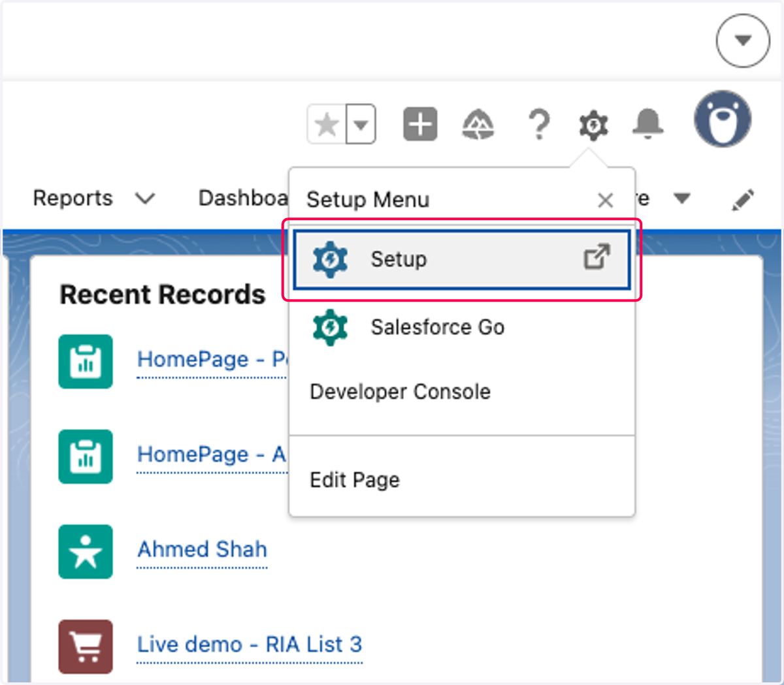Click the Setup Menu title text
784x685 pixels.
[368, 200]
